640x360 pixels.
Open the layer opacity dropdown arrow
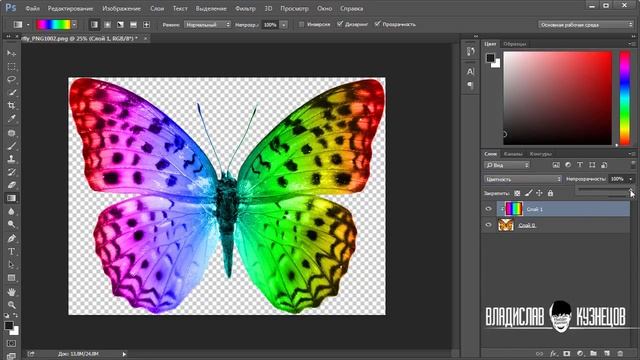631,179
